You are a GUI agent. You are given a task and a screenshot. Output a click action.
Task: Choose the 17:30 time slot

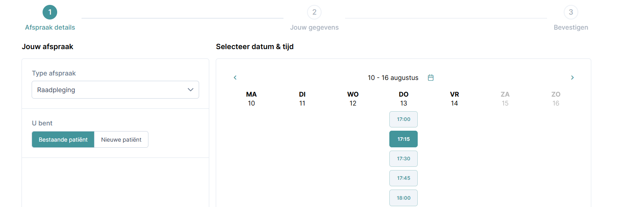coord(404,159)
